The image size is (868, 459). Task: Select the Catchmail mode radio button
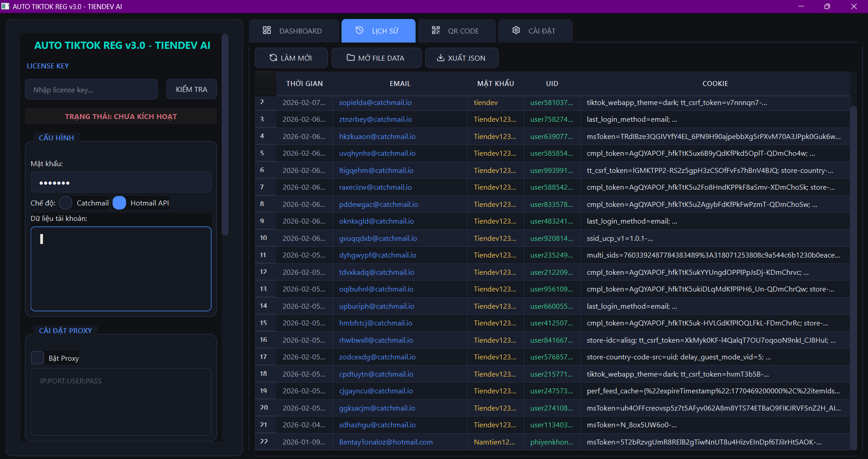click(66, 203)
